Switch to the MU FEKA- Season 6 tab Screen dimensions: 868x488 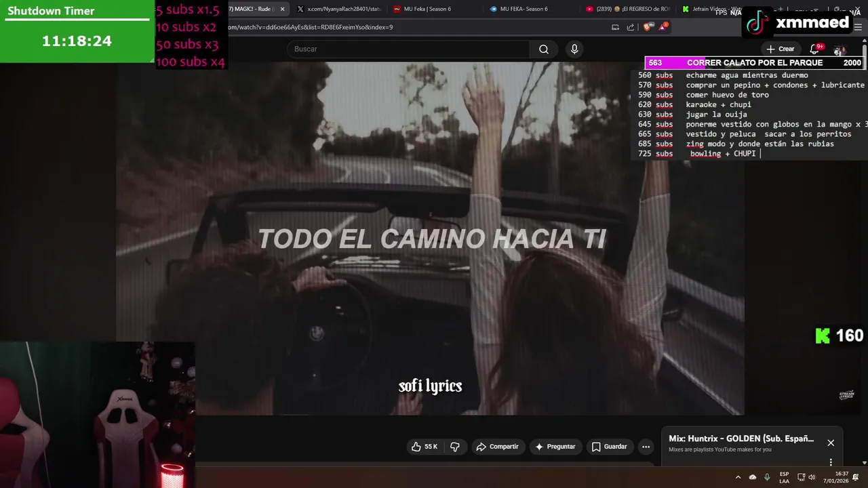point(530,9)
